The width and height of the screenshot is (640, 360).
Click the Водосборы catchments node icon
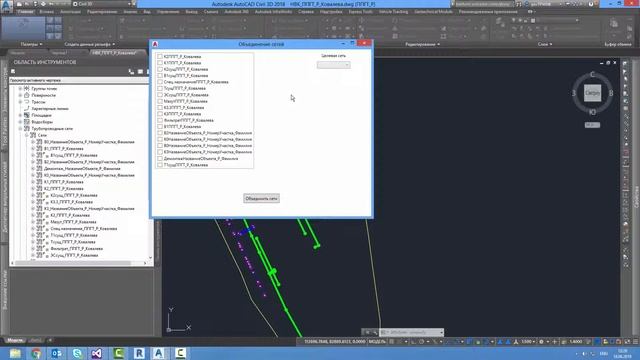pos(27,122)
